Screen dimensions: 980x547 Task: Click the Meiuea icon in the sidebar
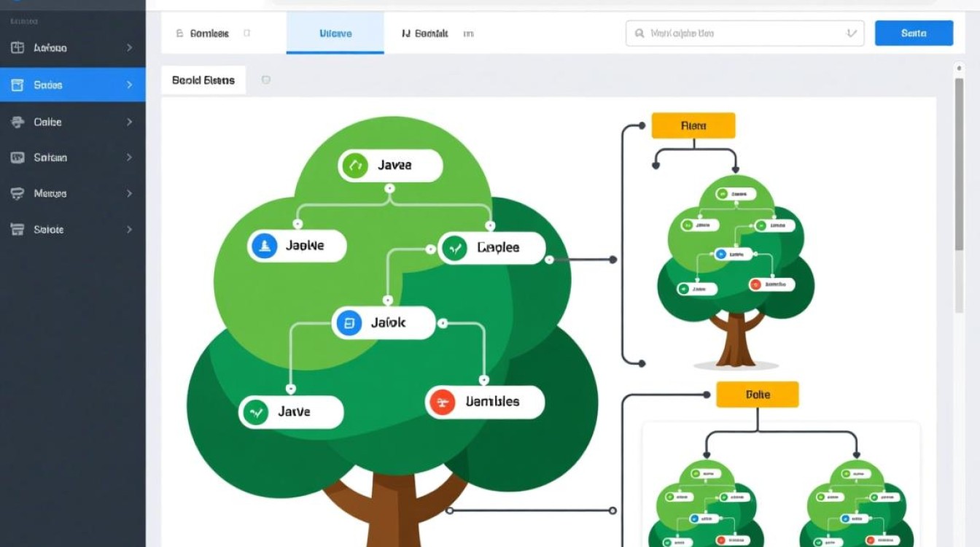pyautogui.click(x=17, y=193)
